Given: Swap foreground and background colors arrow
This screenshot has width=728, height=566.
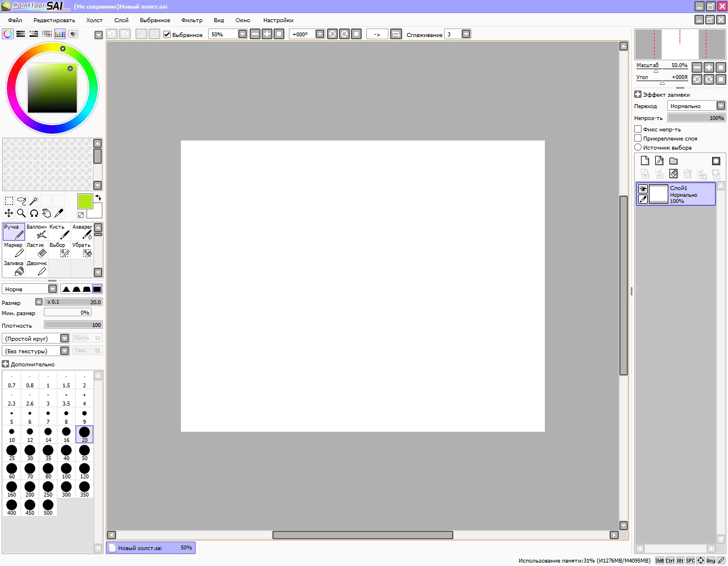Looking at the screenshot, I should pos(98,198).
